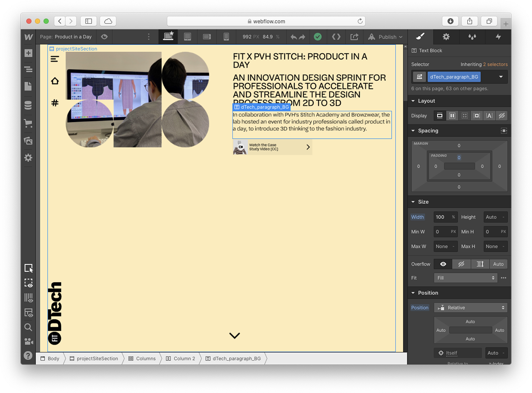The width and height of the screenshot is (532, 393).
Task: Select Columns in the breadcrumb bar
Action: tap(142, 359)
